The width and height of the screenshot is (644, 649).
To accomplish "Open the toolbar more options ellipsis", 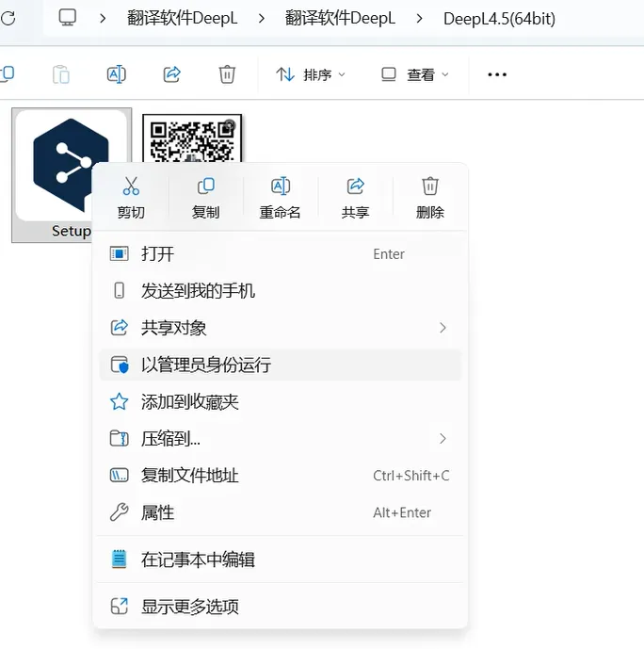I will [x=497, y=74].
